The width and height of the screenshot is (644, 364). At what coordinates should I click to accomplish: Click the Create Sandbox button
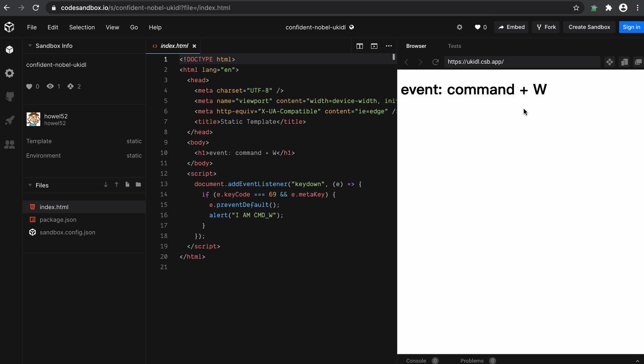coord(589,27)
